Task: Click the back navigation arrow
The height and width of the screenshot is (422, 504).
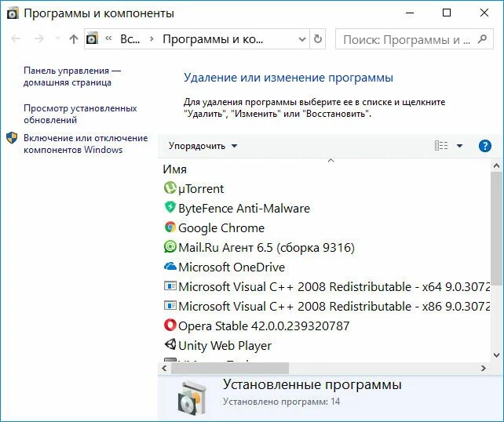Action: pos(16,39)
